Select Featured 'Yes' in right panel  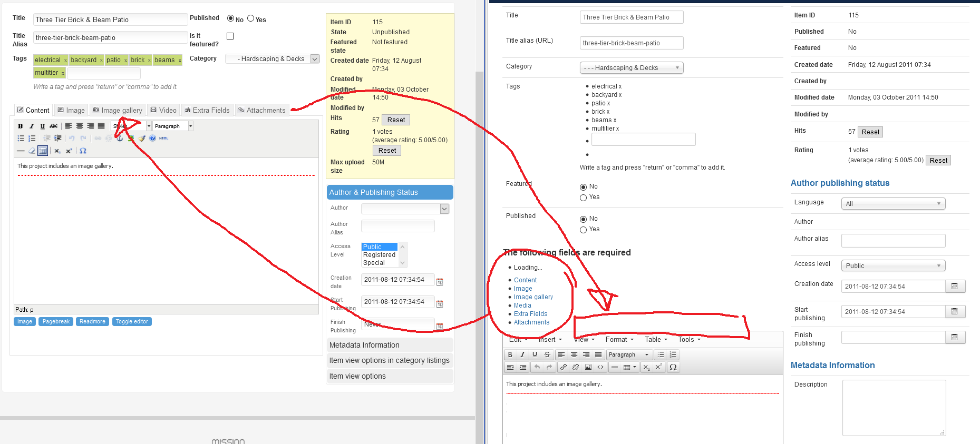click(583, 198)
